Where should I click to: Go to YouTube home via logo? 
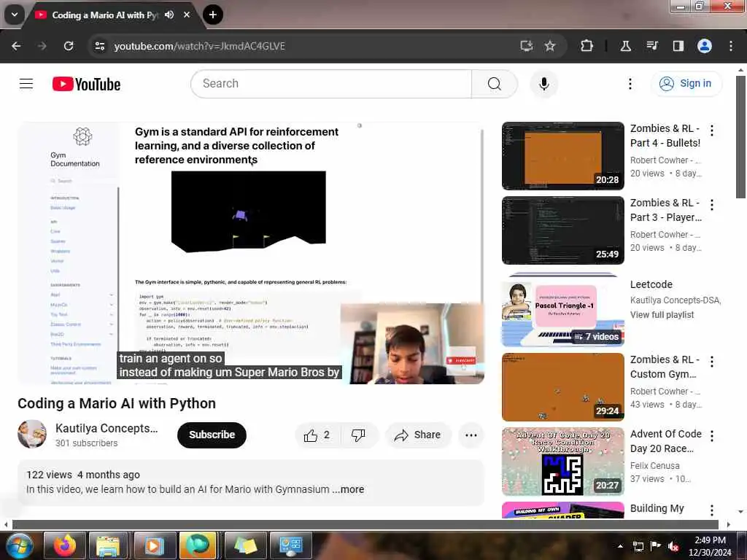point(86,85)
